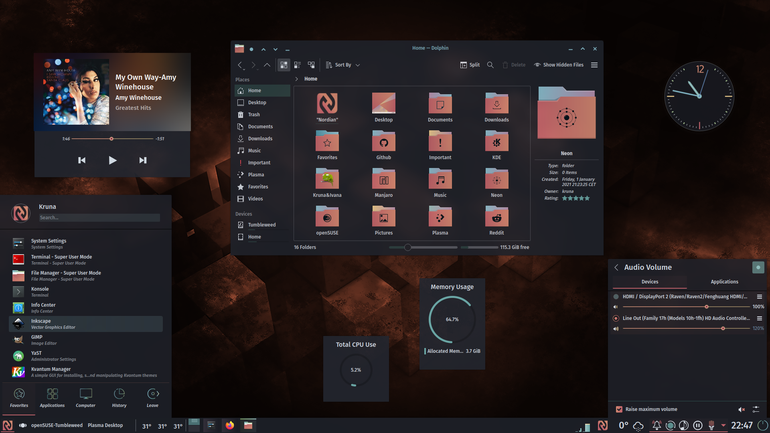Go back from the Audio Volume panel

tap(616, 268)
